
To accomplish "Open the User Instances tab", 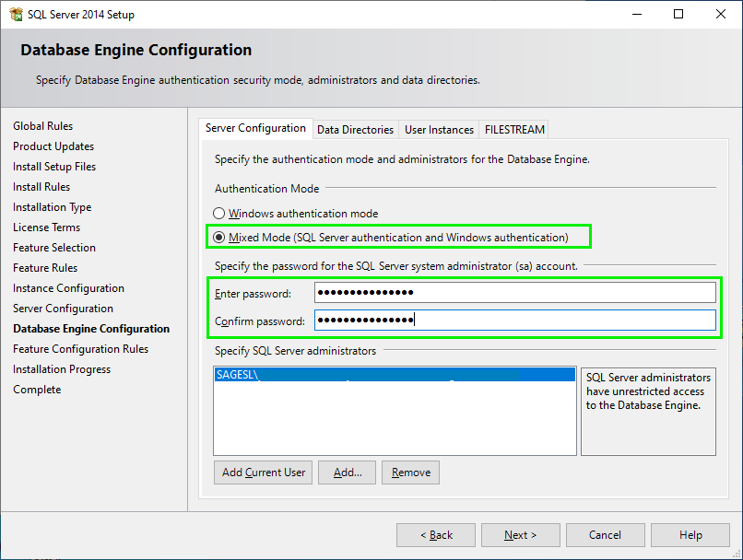I will tap(439, 129).
